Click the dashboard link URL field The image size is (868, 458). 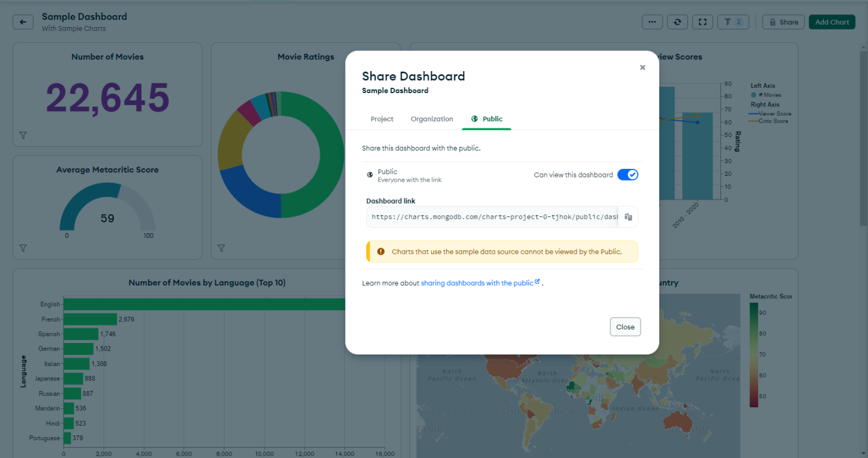coord(492,217)
